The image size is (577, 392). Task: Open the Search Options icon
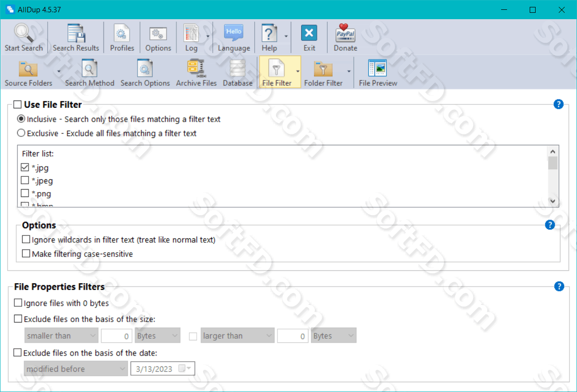pyautogui.click(x=145, y=68)
